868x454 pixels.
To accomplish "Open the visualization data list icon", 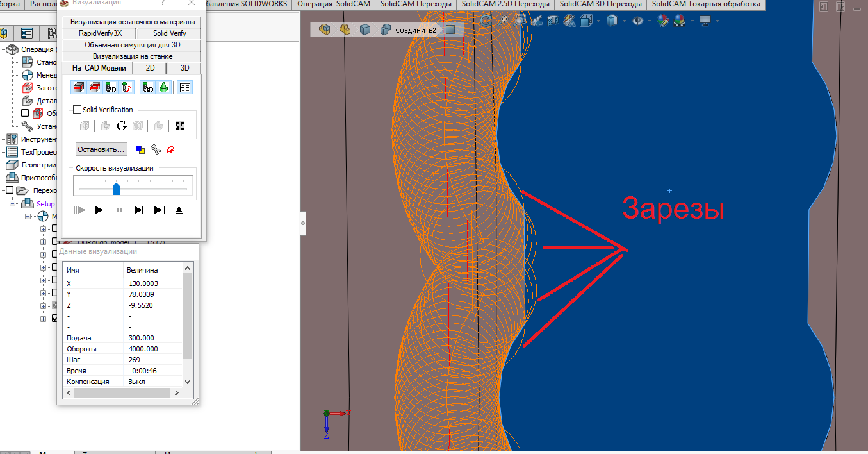I will pyautogui.click(x=184, y=88).
